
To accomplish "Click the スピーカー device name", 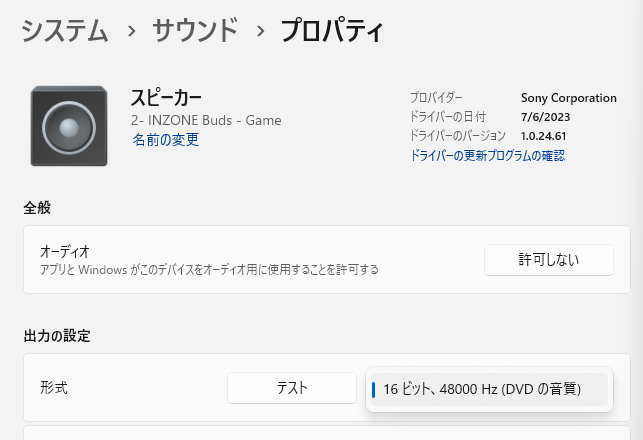I will 166,98.
